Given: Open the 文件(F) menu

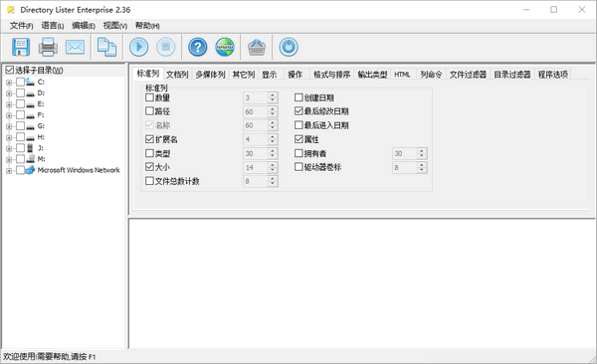Looking at the screenshot, I should click(21, 26).
